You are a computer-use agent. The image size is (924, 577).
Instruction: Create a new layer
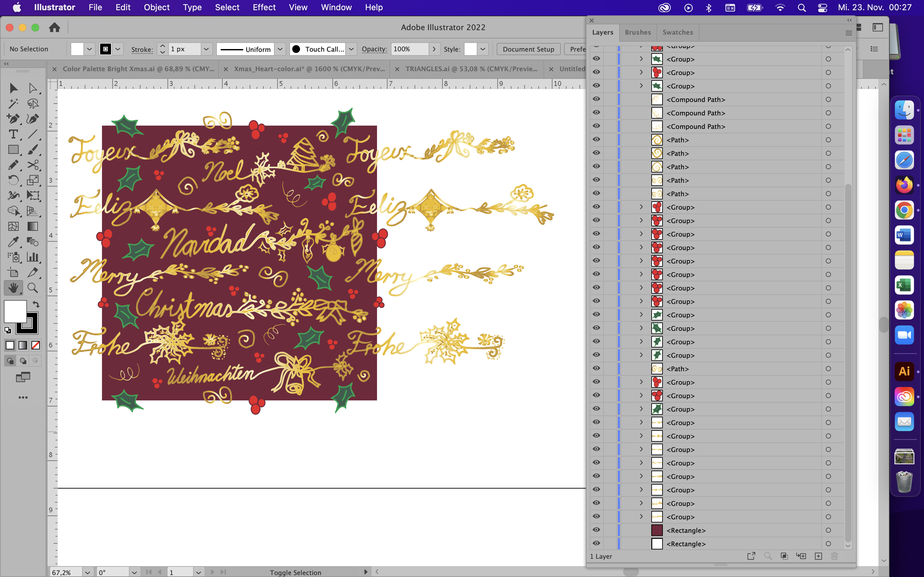click(x=818, y=556)
